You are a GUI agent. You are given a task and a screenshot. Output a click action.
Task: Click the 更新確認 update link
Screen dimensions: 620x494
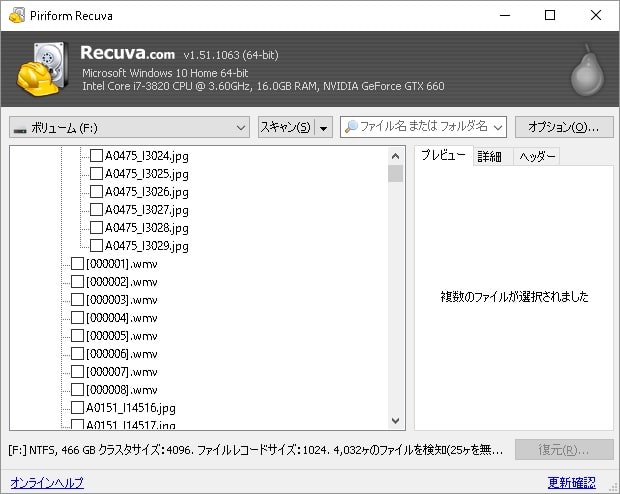572,483
